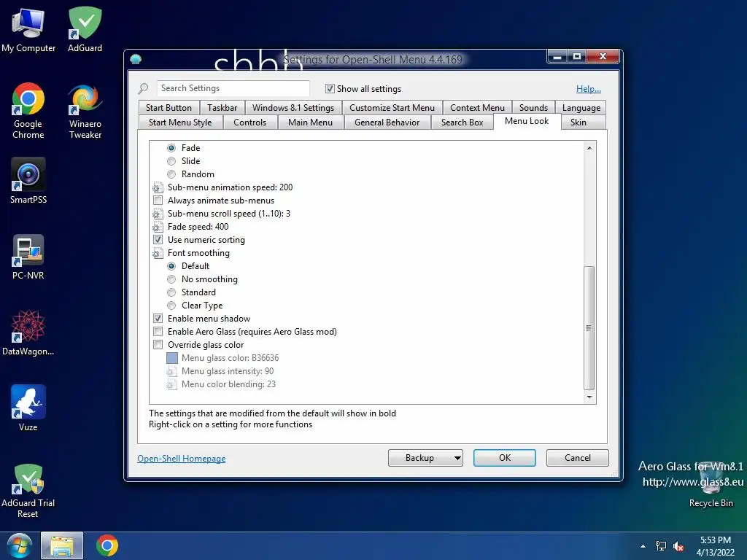Enable Aero Glass checkbox
Screen dimensions: 747x560
(x=158, y=332)
